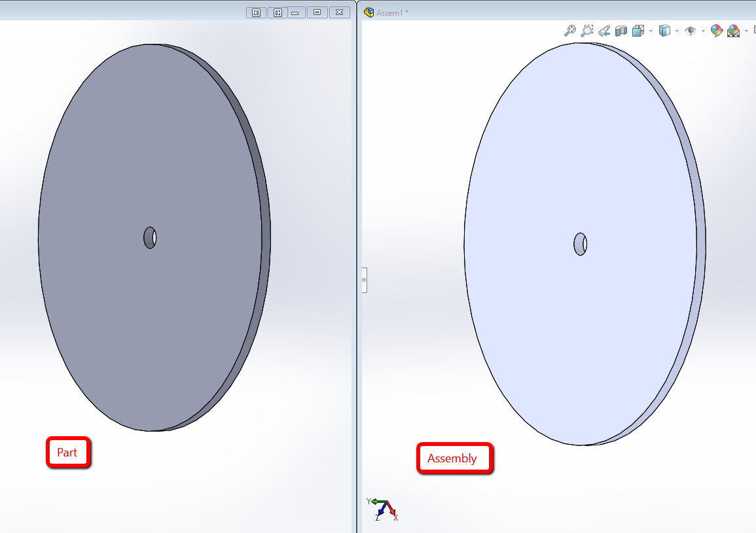Open the View Orientation dropdown arrow

pyautogui.click(x=651, y=31)
